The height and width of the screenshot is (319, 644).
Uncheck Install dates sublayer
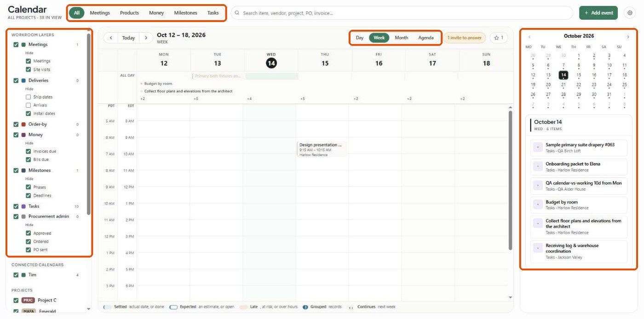[x=29, y=114]
